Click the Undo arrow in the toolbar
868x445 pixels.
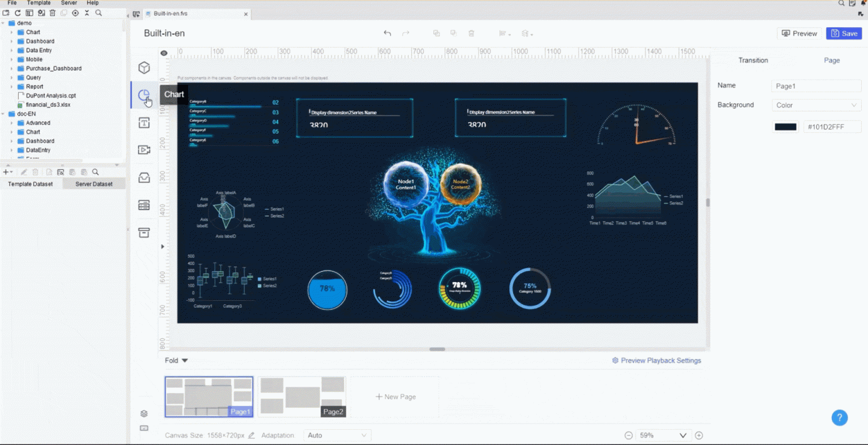pos(387,33)
